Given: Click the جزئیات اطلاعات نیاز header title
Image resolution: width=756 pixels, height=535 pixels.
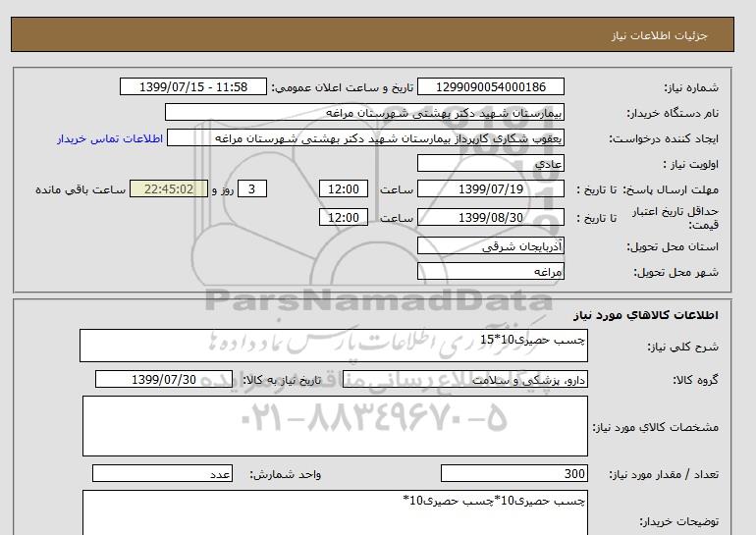Looking at the screenshot, I should [659, 35].
